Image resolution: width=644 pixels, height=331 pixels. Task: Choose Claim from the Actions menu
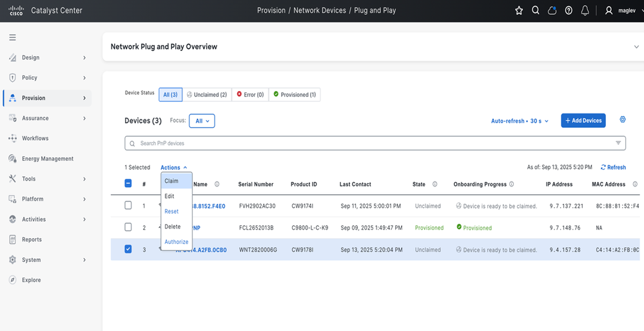[x=177, y=181]
